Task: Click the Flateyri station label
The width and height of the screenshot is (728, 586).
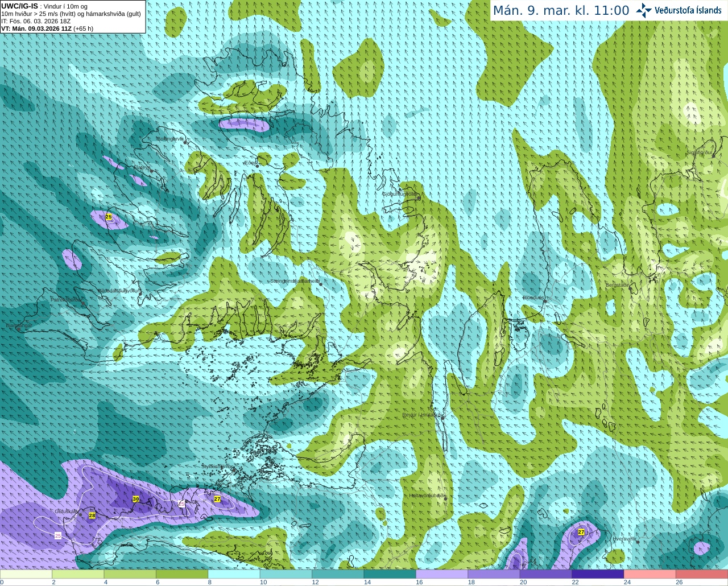Action: click(x=142, y=167)
